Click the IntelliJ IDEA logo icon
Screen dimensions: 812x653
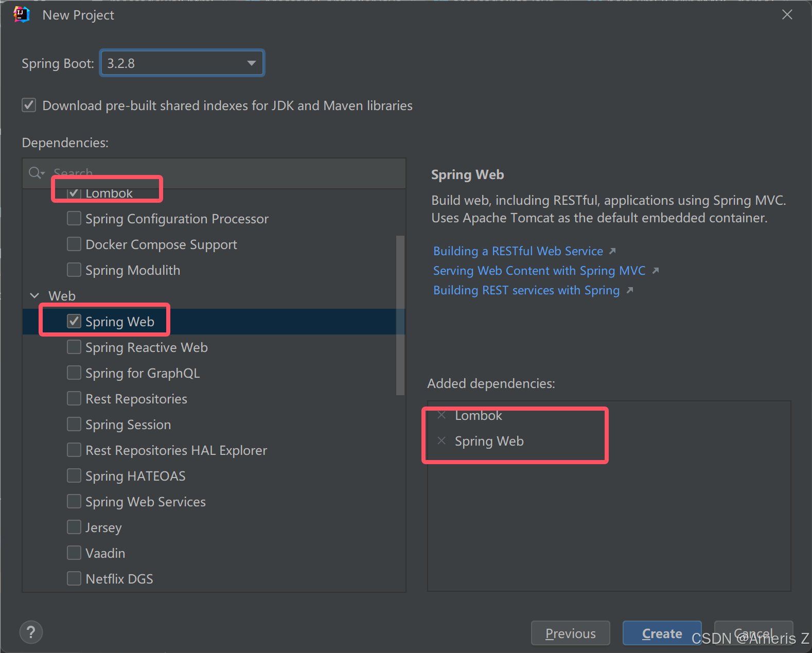pyautogui.click(x=22, y=14)
